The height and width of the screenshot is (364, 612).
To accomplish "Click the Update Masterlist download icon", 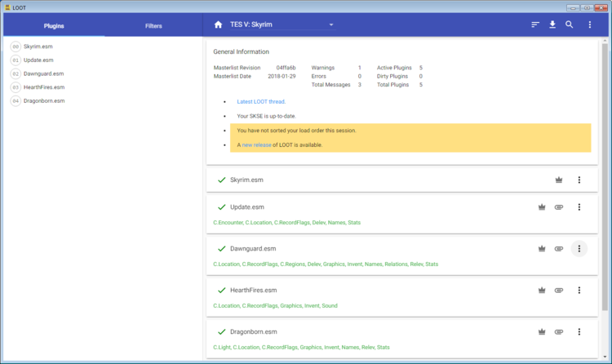I will tap(552, 24).
